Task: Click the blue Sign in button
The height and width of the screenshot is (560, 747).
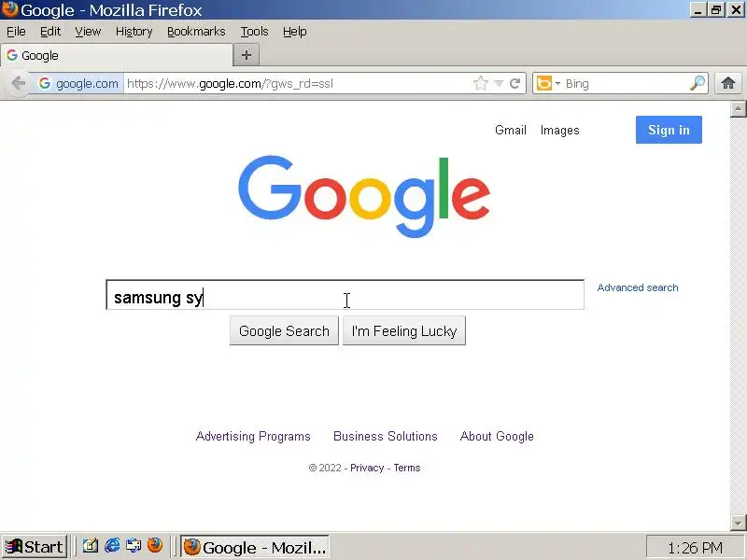Action: pos(669,130)
